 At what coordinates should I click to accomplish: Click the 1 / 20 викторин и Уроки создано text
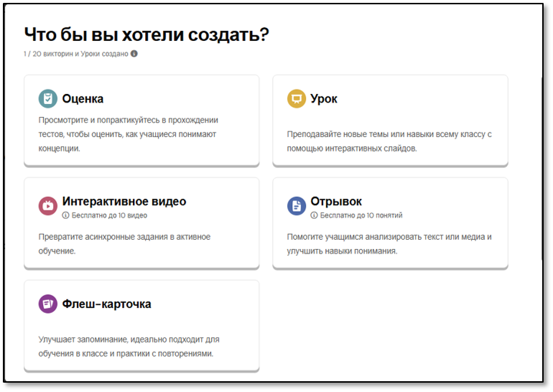click(x=76, y=54)
